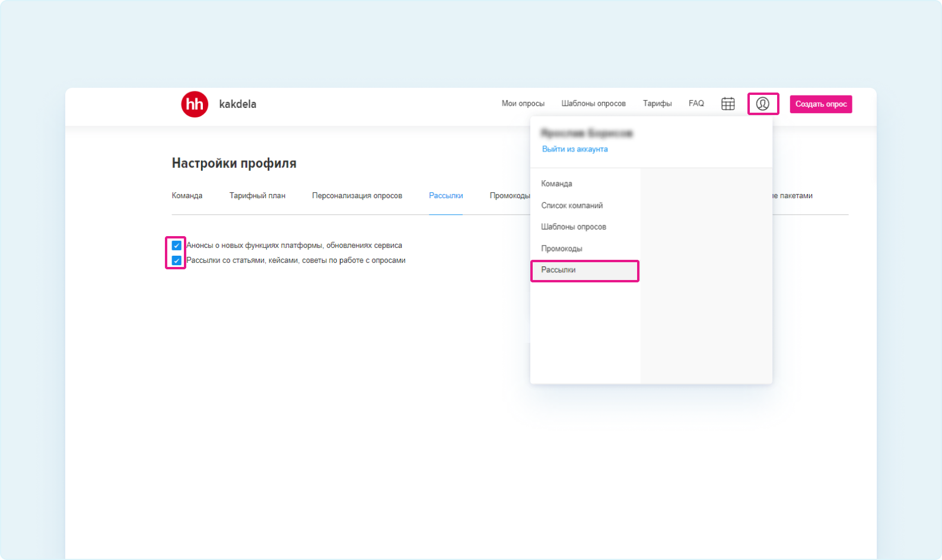
Task: Switch to the 'Рассылки' settings tab
Action: click(446, 196)
